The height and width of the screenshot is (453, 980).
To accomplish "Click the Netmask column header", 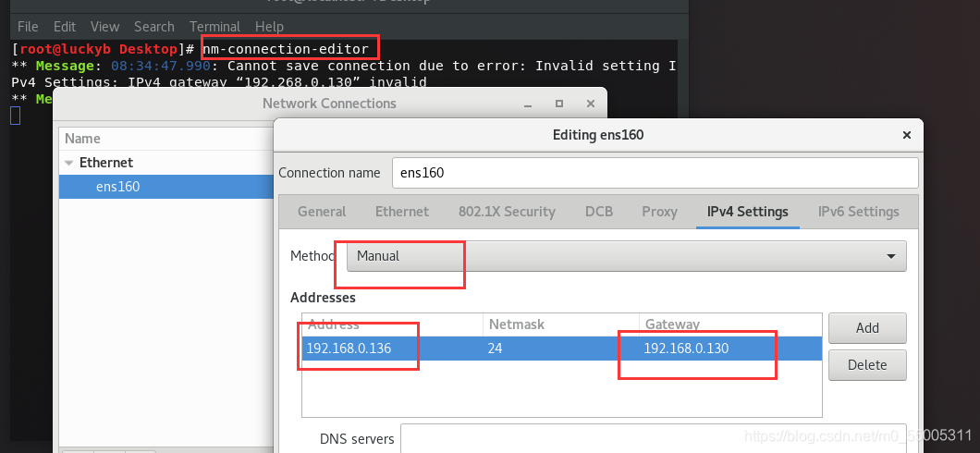I will click(560, 324).
